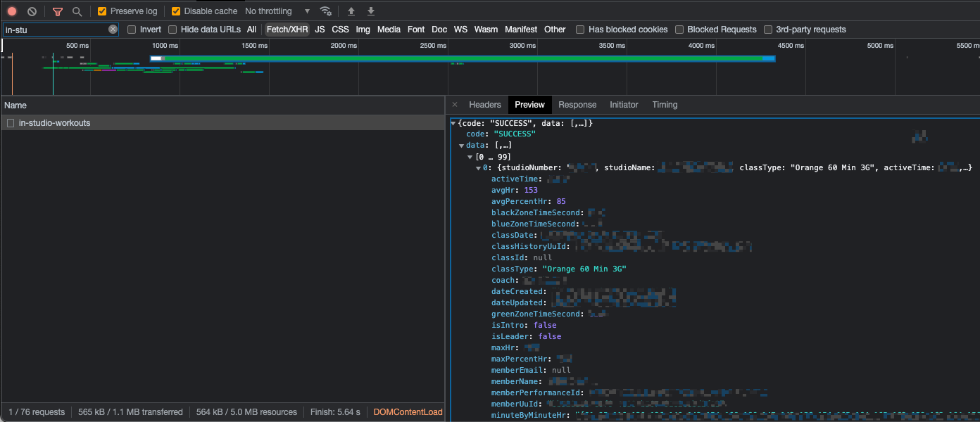Click the 3000 ms timeline marker
Screen dimensions: 980x422
pyautogui.click(x=522, y=46)
